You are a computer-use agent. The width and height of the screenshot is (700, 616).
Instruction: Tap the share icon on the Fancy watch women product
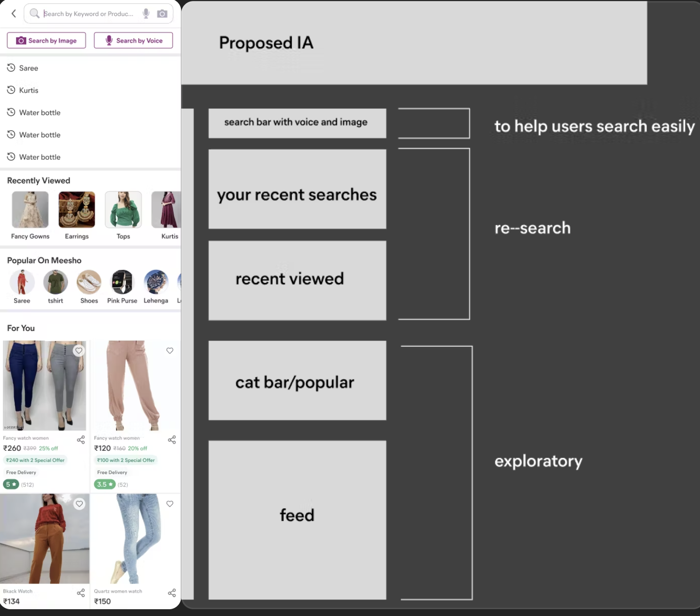81,440
